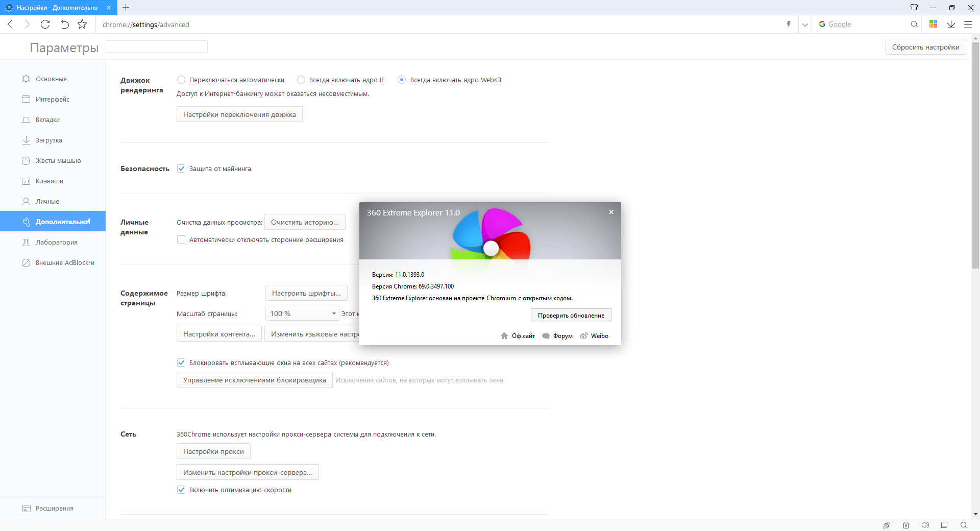
Task: Click the Google search input field
Action: [x=868, y=24]
